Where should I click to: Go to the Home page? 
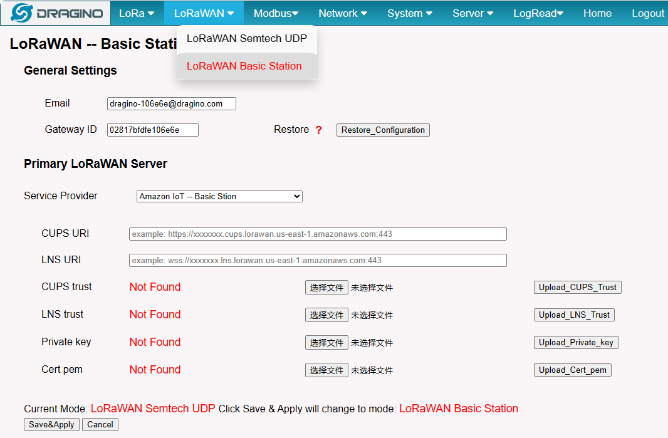pos(597,13)
